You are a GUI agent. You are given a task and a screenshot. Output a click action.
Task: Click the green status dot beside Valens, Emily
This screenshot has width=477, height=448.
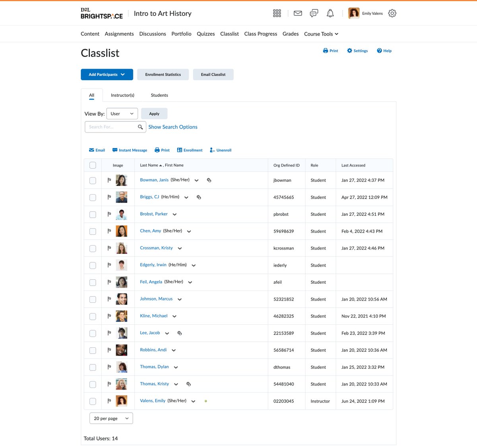[x=206, y=401]
